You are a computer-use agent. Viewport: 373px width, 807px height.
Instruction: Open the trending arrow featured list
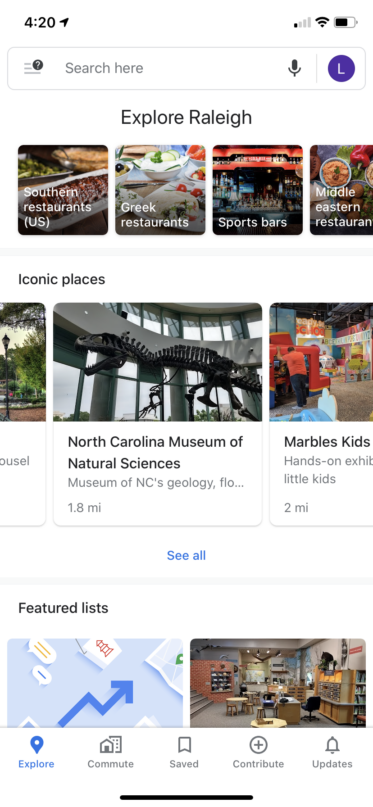coord(95,683)
